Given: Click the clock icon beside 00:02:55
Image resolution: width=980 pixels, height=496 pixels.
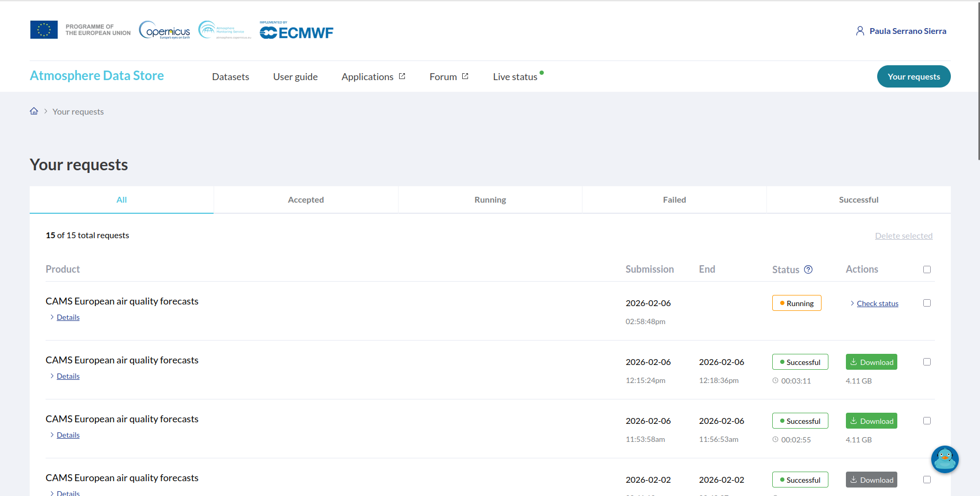Looking at the screenshot, I should (775, 439).
